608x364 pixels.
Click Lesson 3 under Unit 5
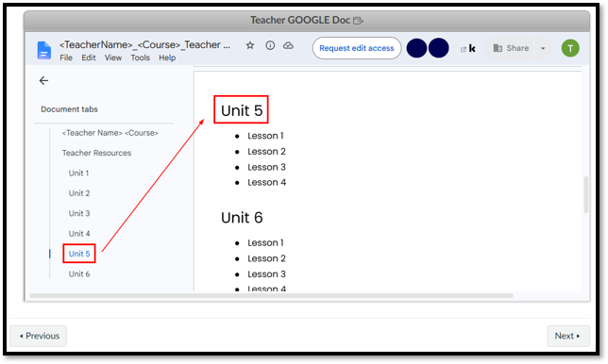coord(266,167)
